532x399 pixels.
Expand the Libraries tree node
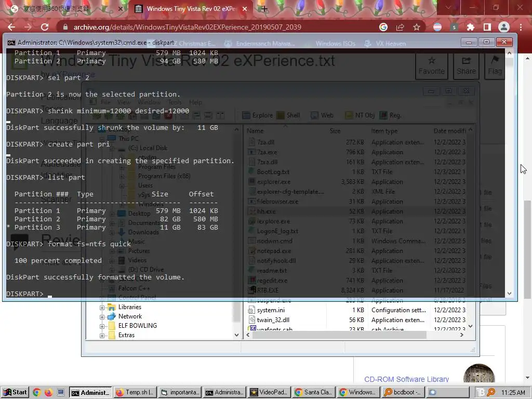pos(102,308)
